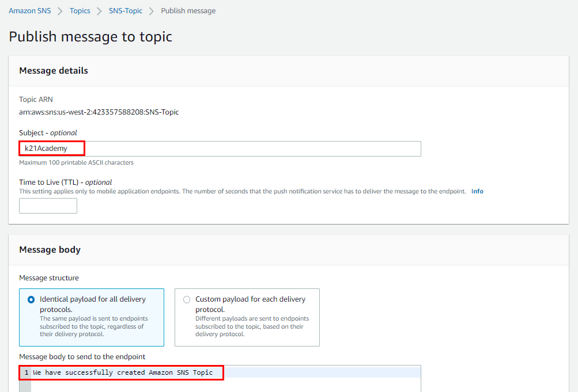The image size is (578, 392).
Task: Click the chevron between Topics and SNS-Topic
Action: (100, 11)
